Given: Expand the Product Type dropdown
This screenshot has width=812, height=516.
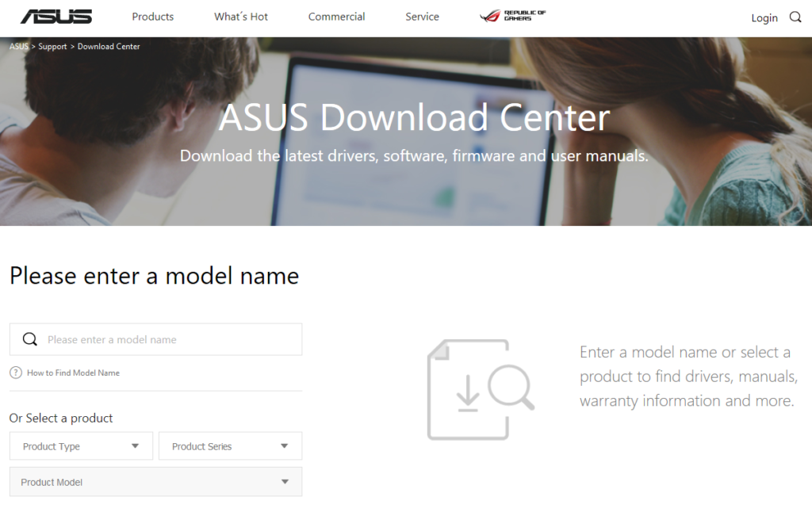Looking at the screenshot, I should (81, 446).
